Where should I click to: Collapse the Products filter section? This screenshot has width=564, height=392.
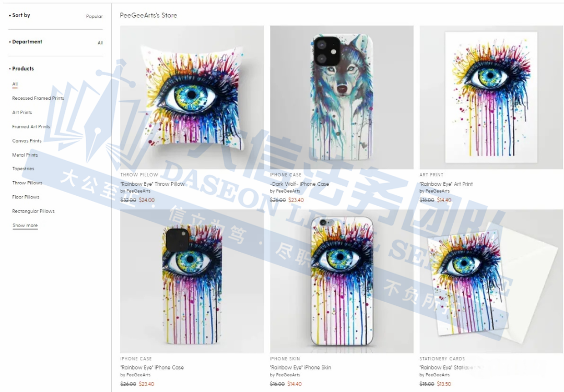21,69
